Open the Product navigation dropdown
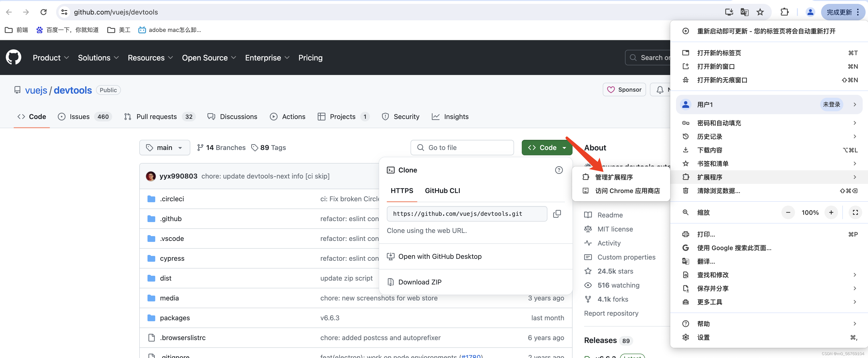868x358 pixels. coord(51,58)
